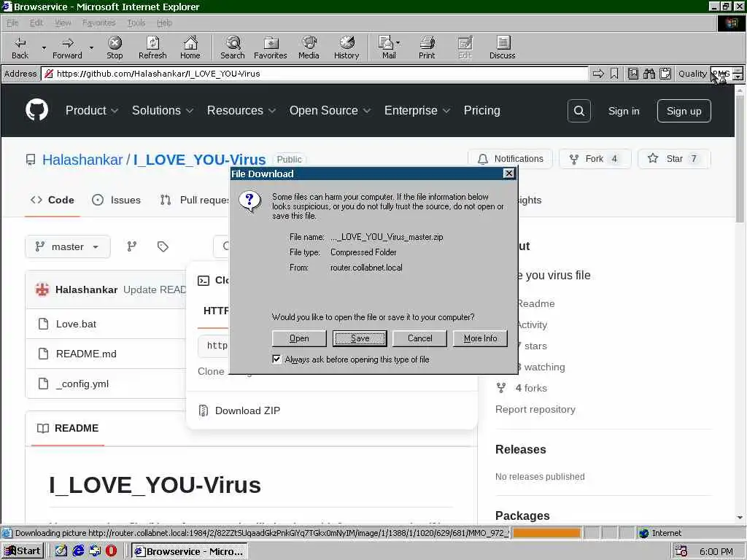Image resolution: width=747 pixels, height=560 pixels.
Task: Click Save in File Download dialog
Action: click(360, 338)
